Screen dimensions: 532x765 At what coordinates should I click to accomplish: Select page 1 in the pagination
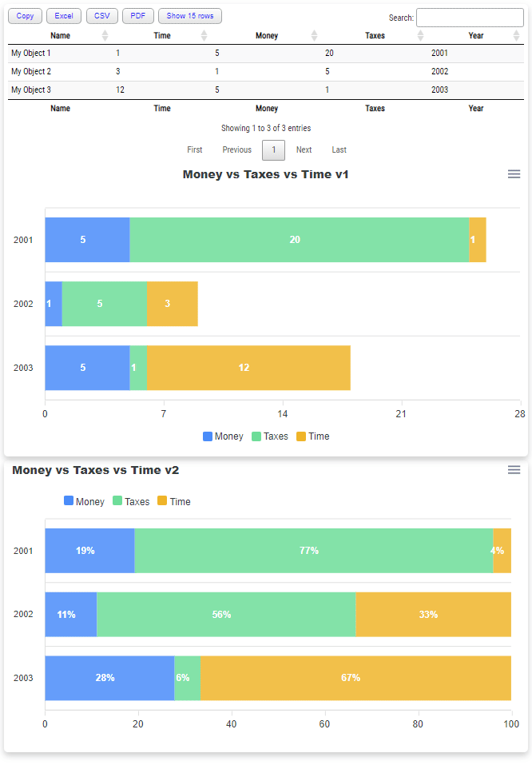[x=273, y=149]
